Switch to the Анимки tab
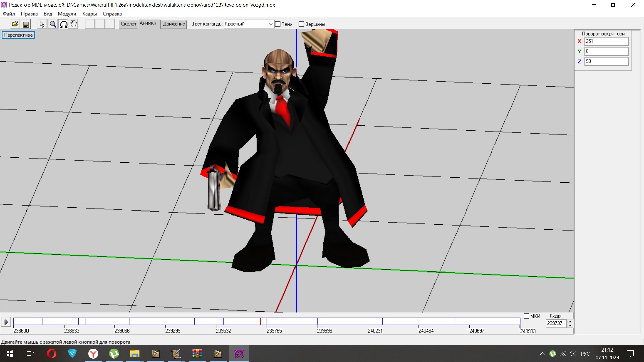The height and width of the screenshot is (362, 644). pos(148,23)
